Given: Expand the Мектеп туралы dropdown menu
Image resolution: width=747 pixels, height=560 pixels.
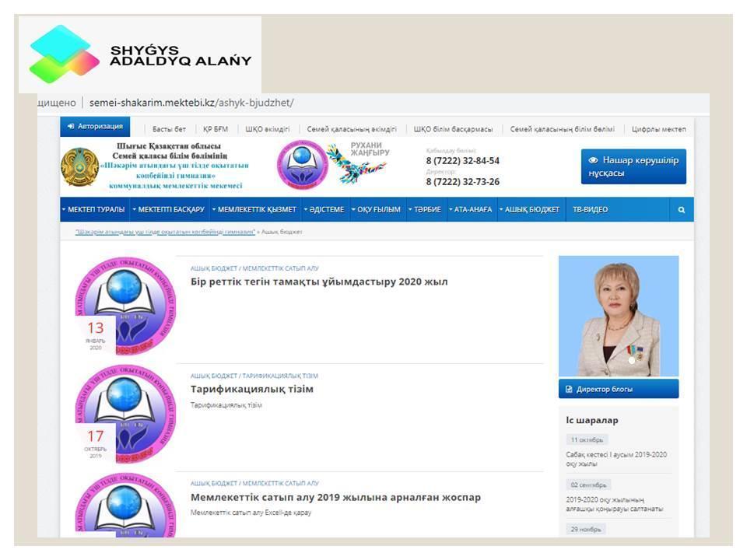Looking at the screenshot, I should (94, 210).
